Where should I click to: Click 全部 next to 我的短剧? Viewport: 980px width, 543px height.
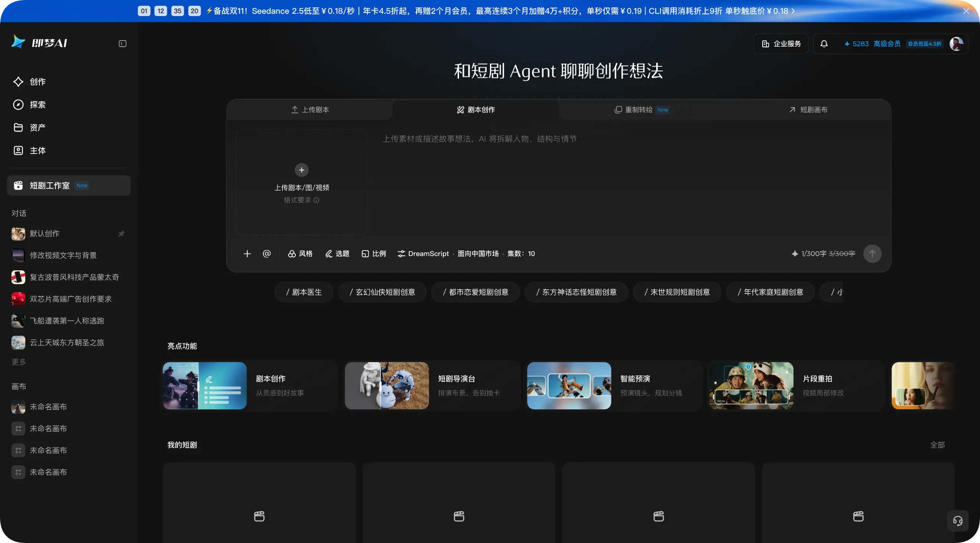point(938,445)
